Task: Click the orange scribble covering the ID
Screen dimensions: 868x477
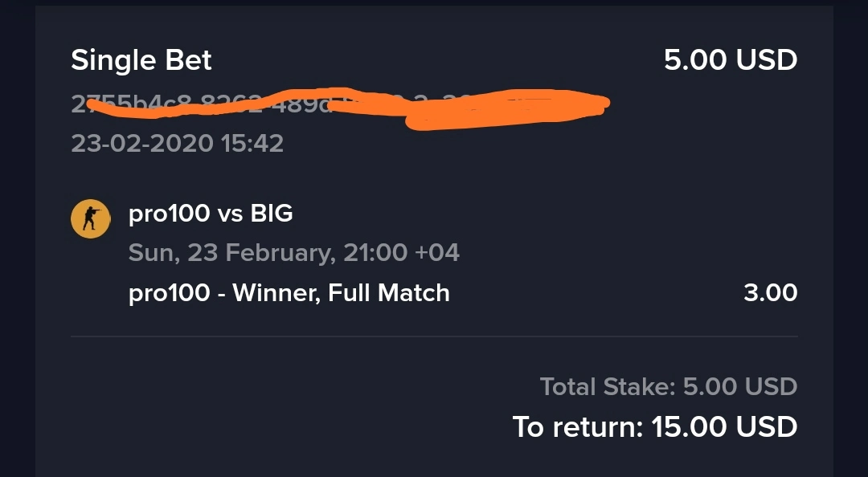Action: click(x=349, y=108)
